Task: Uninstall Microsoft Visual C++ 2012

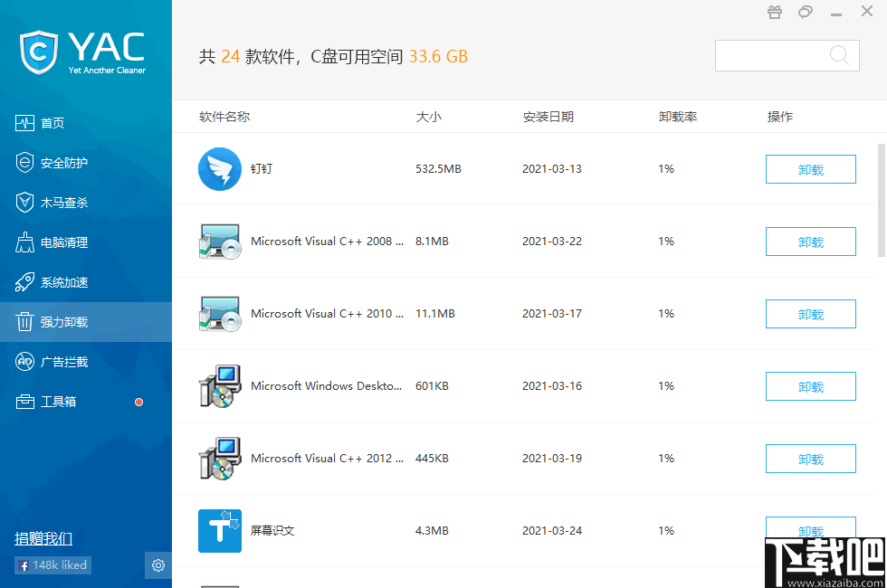Action: [811, 459]
